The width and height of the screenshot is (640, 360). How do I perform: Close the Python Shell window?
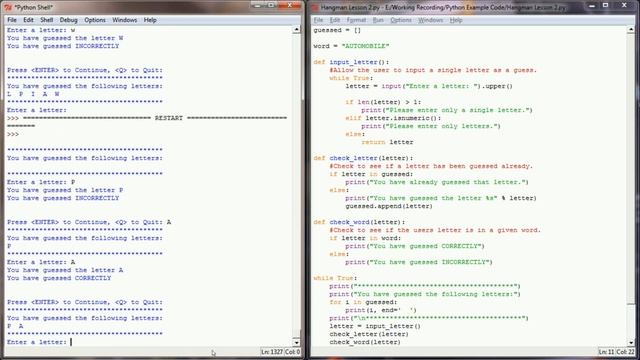290,6
